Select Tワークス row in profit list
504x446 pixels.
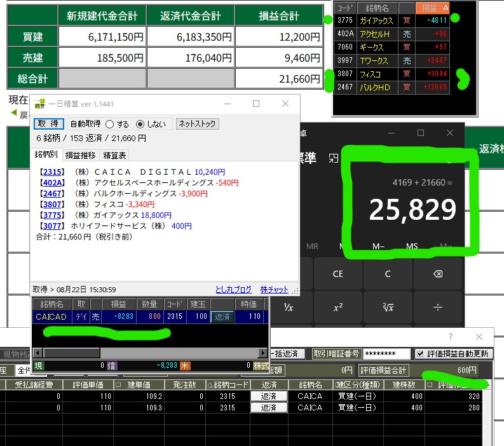(x=391, y=60)
